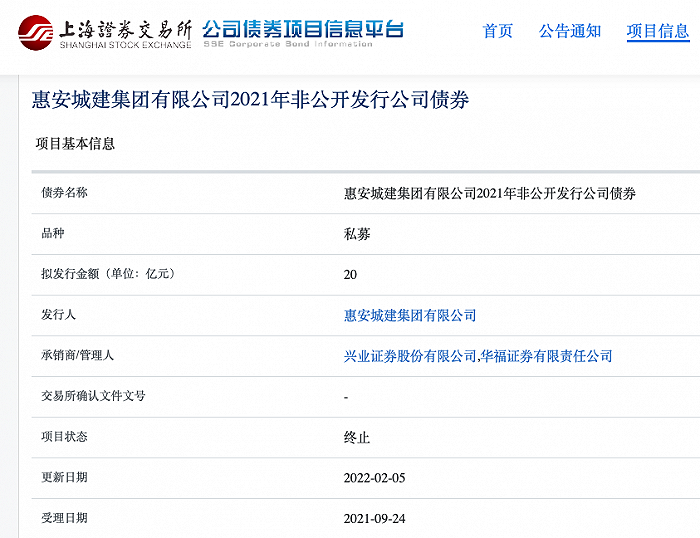Image resolution: width=700 pixels, height=538 pixels.
Task: Click the update date 2022-02-05
Action: (375, 478)
